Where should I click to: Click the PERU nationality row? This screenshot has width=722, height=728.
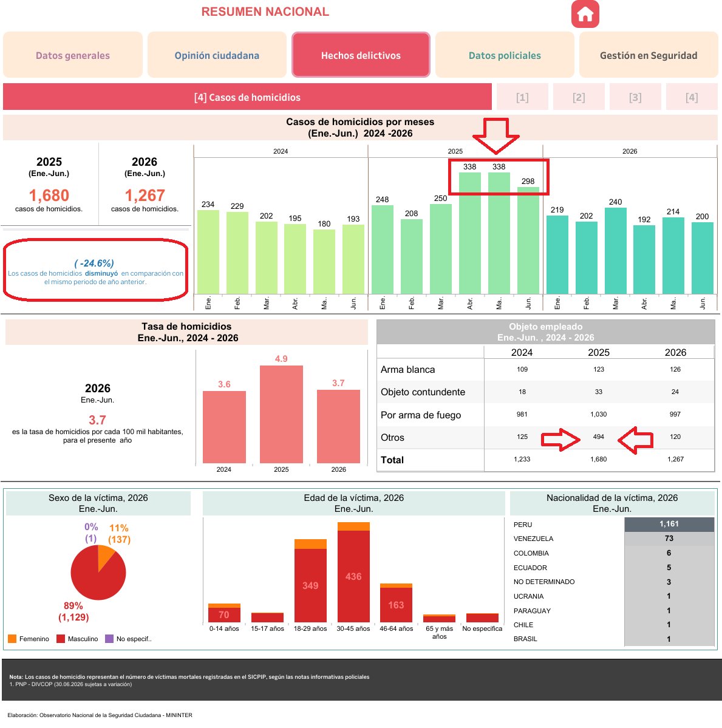[613, 524]
